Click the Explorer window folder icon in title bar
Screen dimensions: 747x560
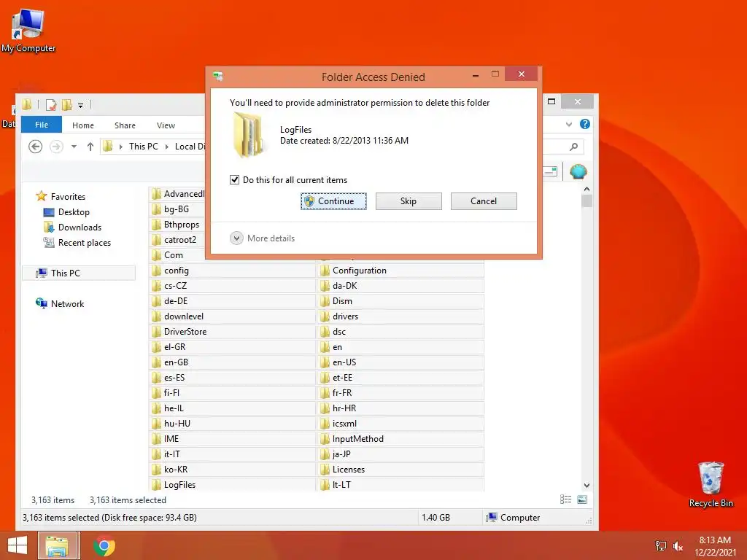click(x=27, y=105)
